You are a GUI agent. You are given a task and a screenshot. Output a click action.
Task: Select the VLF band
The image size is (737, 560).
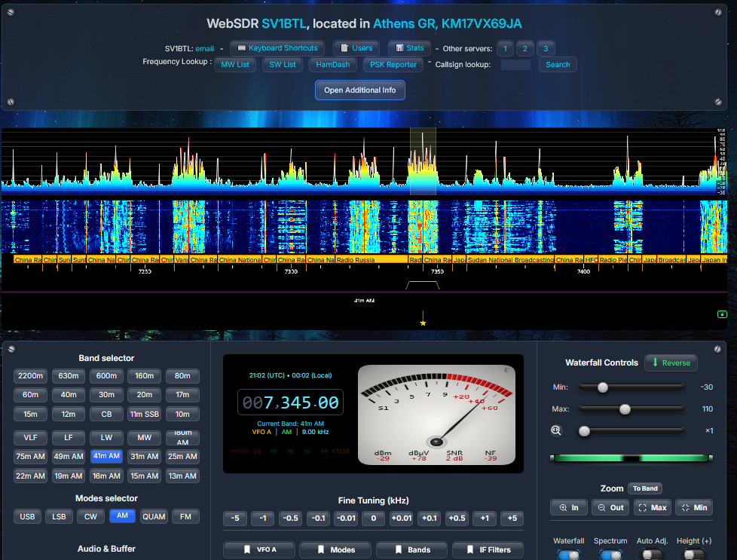pos(31,437)
